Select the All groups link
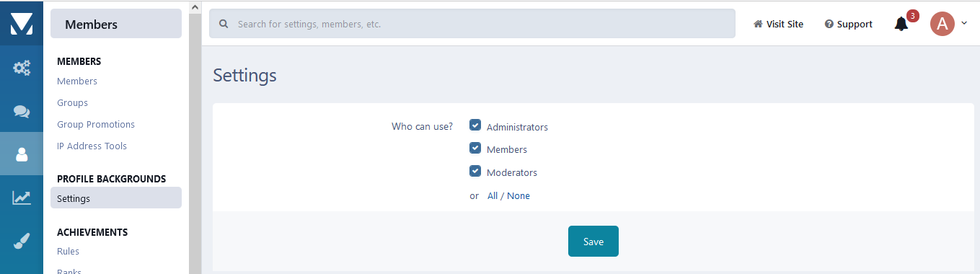Viewport: 980px width, 274px height. click(493, 195)
